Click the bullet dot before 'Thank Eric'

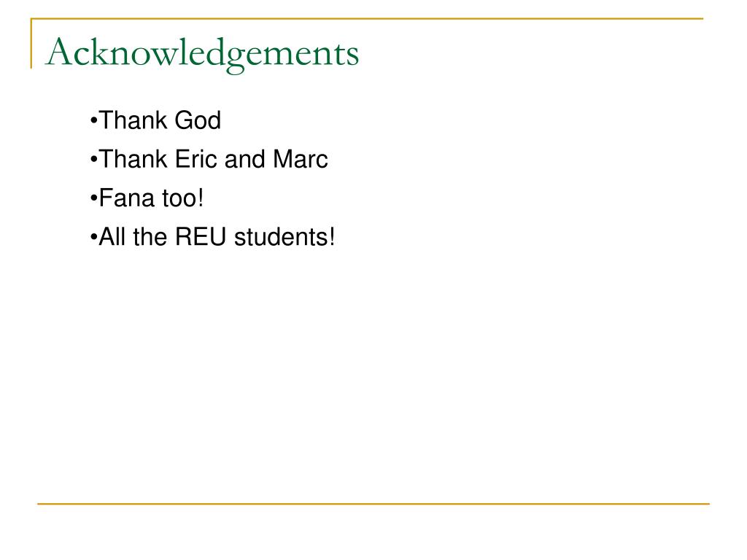(93, 160)
